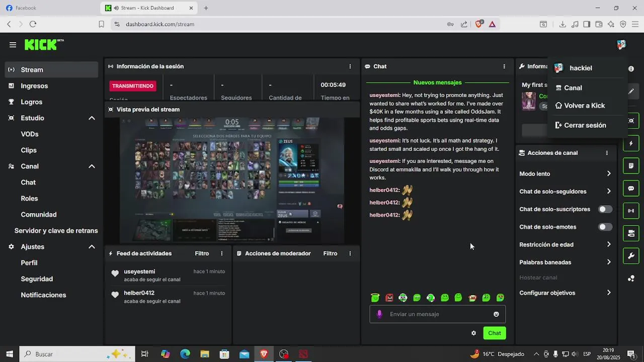Click the Brave Shields lion icon in the address bar
Screen dimensions: 644x362
coord(478,24)
